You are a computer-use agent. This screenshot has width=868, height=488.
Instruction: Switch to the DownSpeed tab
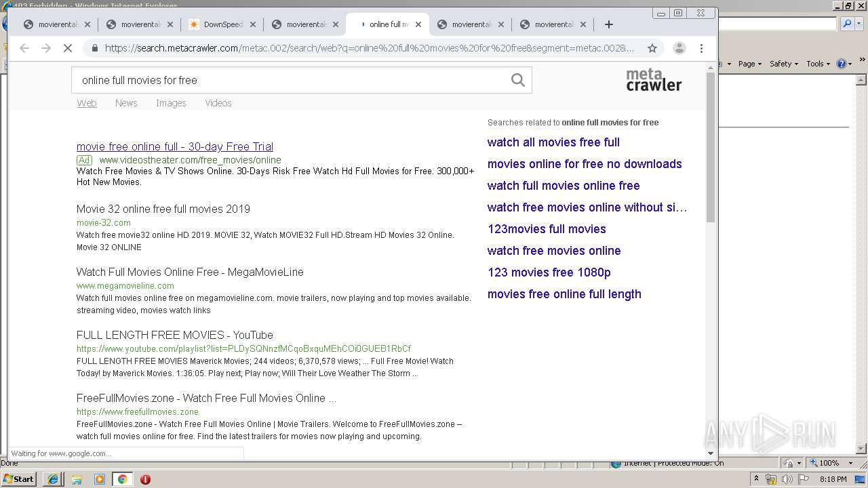pos(222,24)
